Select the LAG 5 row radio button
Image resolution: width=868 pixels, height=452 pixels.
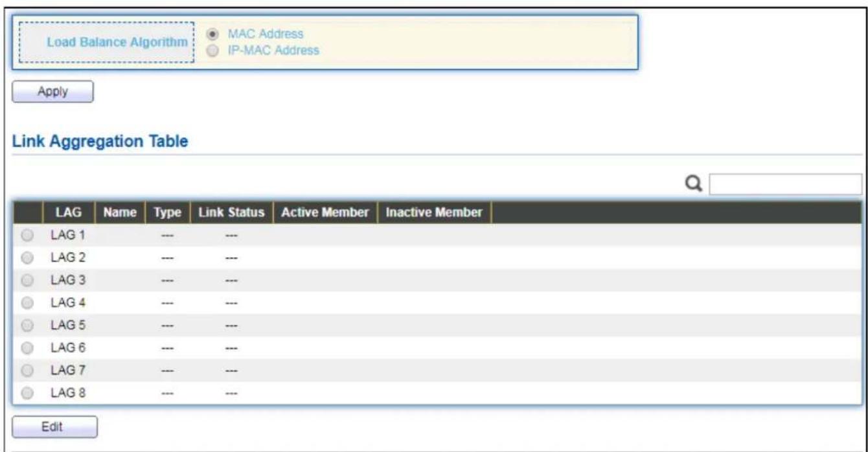[27, 325]
